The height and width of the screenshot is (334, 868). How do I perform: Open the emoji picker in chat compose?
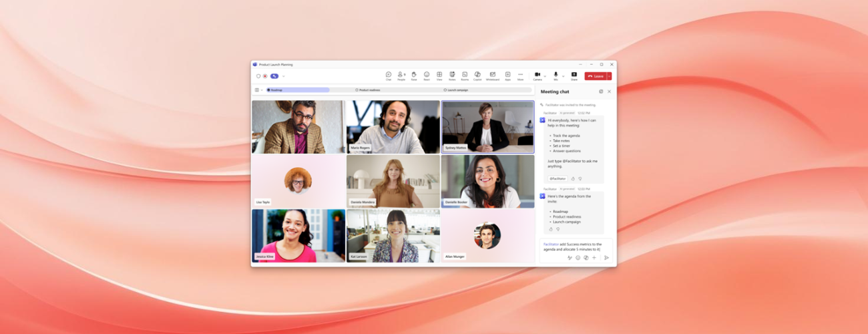point(578,257)
